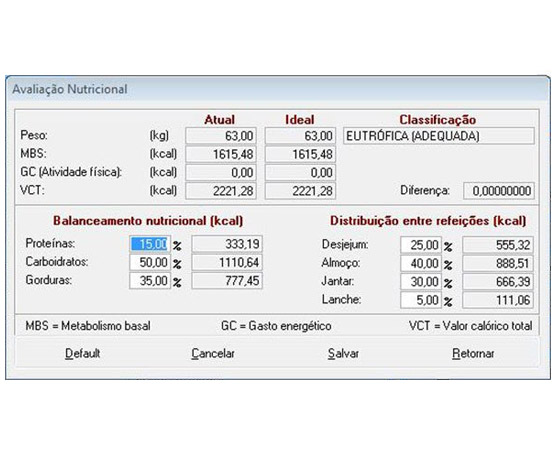Go back with the Retornar button

(473, 353)
